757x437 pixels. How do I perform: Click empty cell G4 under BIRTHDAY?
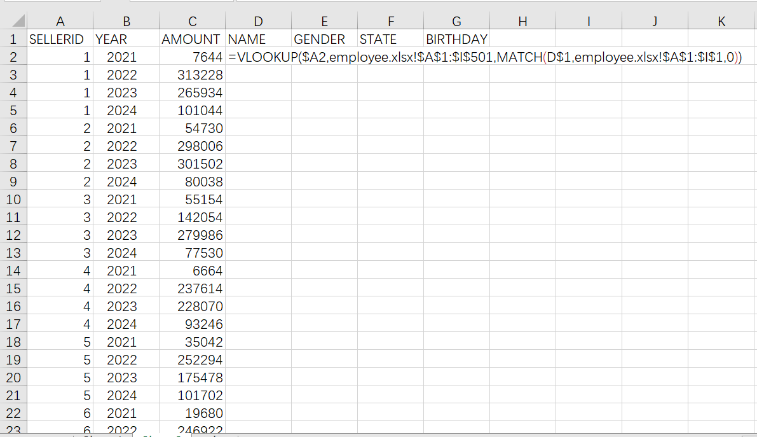coord(457,93)
